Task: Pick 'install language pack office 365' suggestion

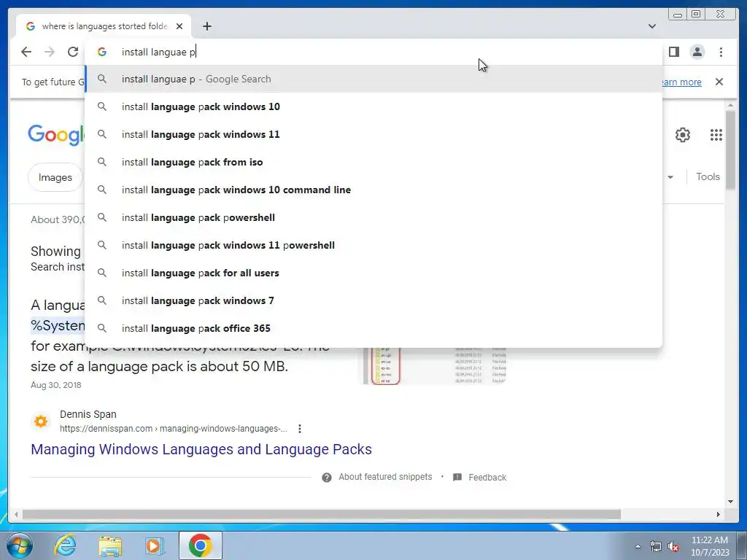Action: coord(373,328)
